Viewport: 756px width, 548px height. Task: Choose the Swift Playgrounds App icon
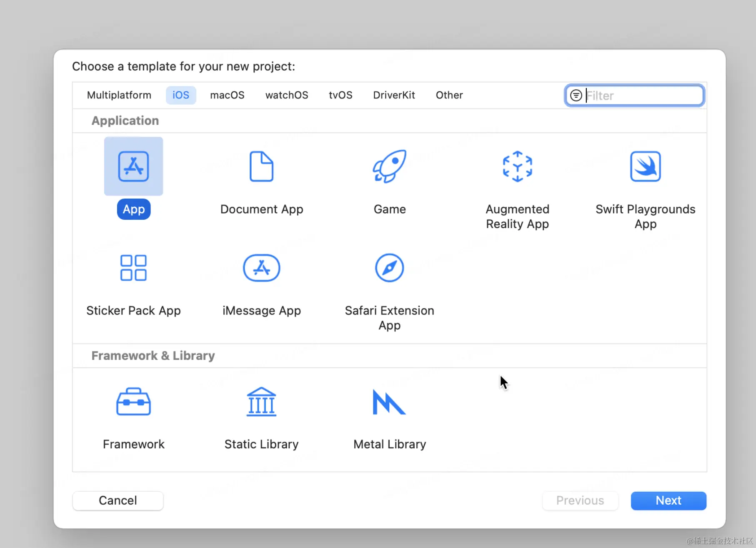click(x=645, y=166)
